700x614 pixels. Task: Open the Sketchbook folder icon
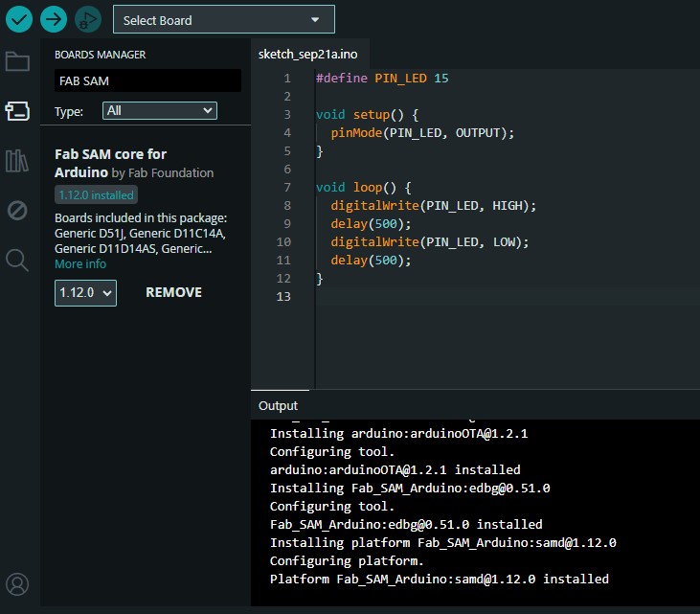coord(17,62)
